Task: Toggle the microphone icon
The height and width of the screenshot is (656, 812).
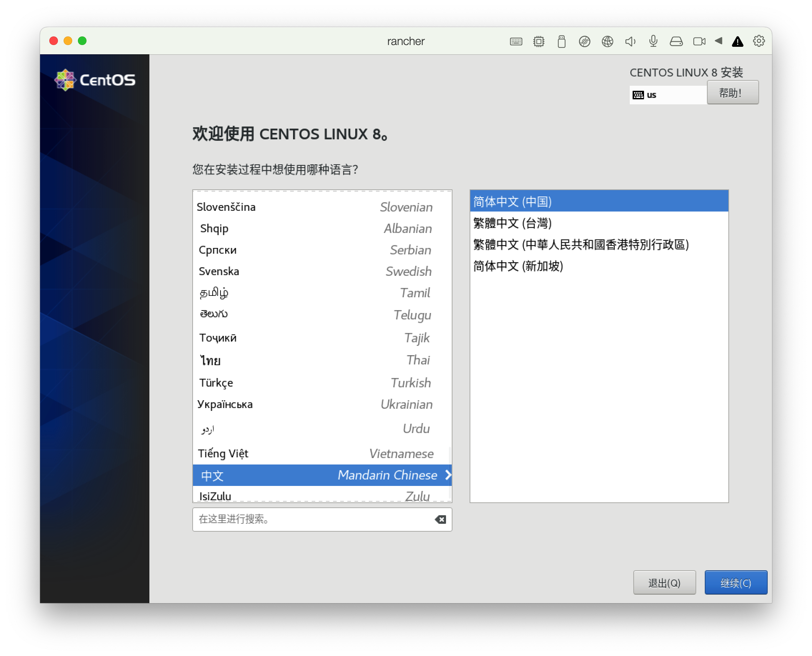Action: pyautogui.click(x=653, y=41)
